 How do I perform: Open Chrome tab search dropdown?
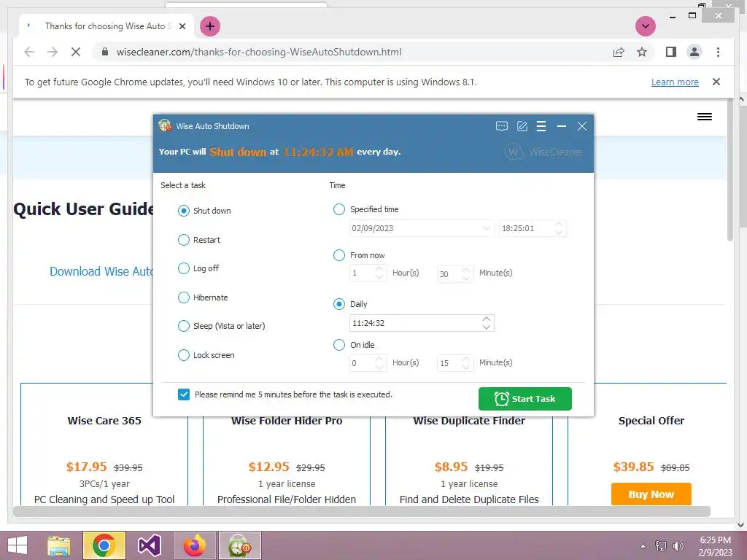pos(646,26)
